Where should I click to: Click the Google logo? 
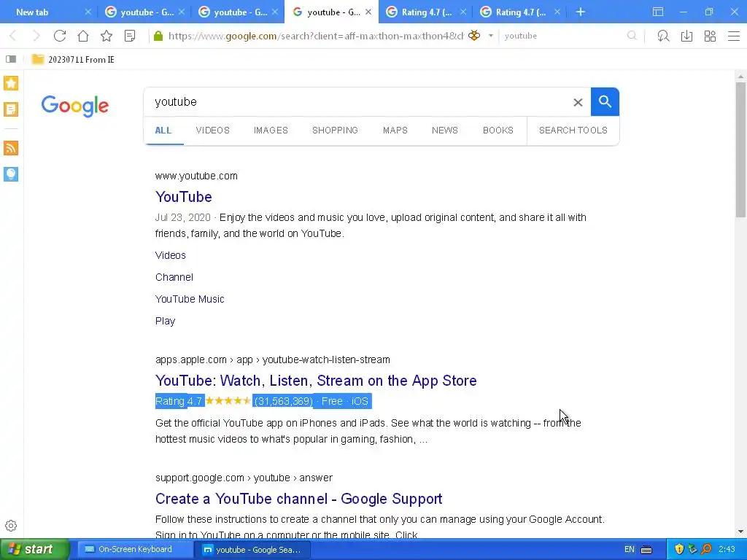tap(75, 106)
